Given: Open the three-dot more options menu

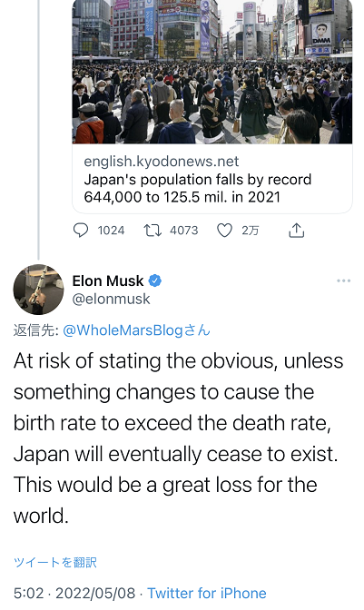Looking at the screenshot, I should pos(344,280).
